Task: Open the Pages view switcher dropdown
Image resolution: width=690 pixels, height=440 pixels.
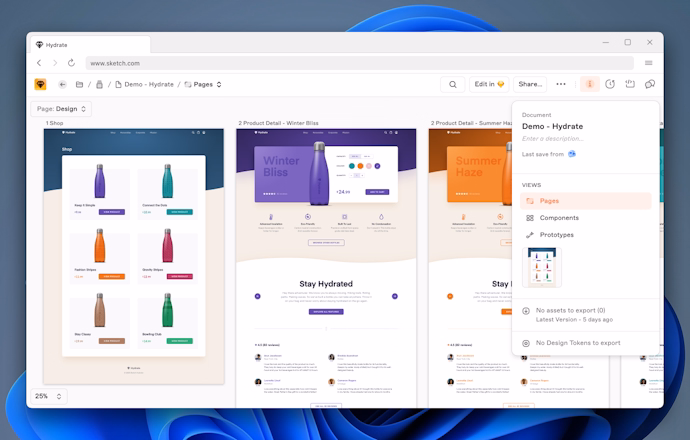Action: click(x=202, y=85)
